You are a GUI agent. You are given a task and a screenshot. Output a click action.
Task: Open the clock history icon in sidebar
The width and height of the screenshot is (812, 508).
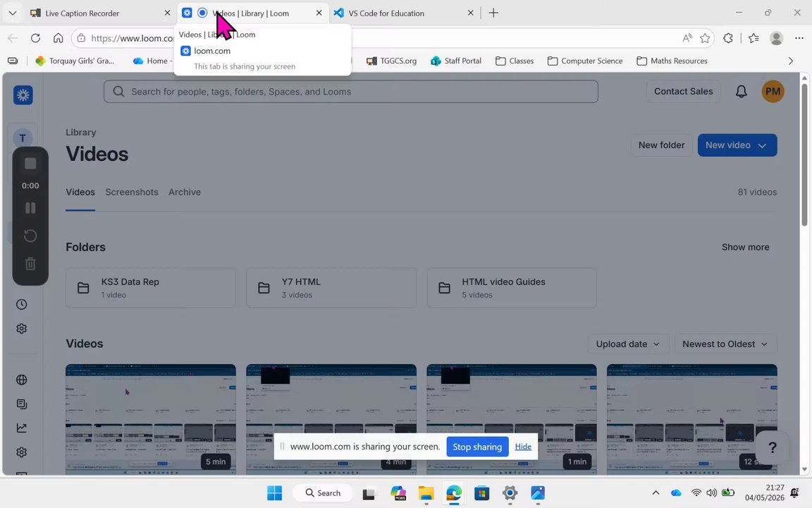coord(21,304)
